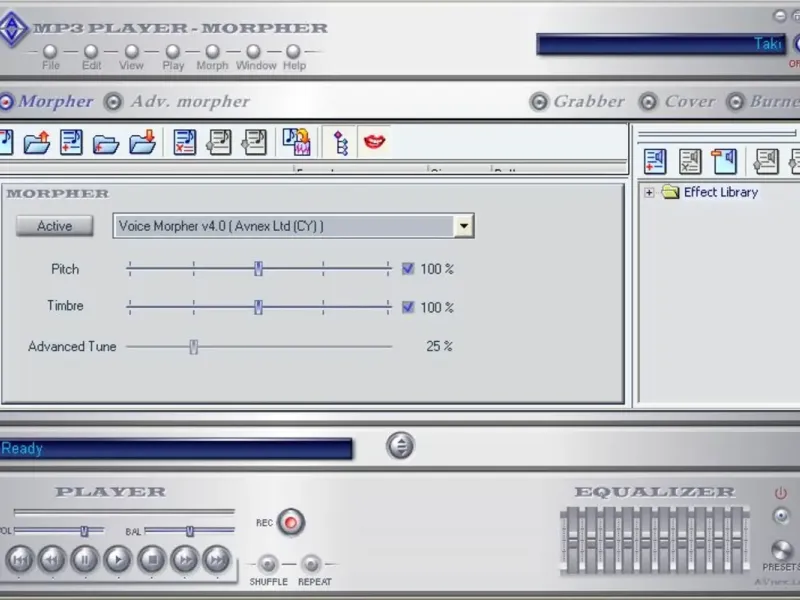Click the speaker page icon in effect panel
This screenshot has width=800, height=600.
pos(724,161)
